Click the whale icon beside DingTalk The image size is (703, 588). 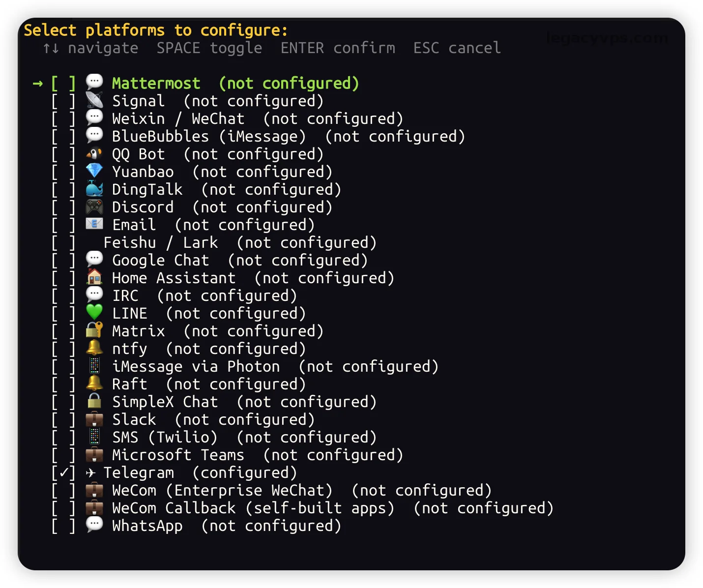[x=94, y=189]
